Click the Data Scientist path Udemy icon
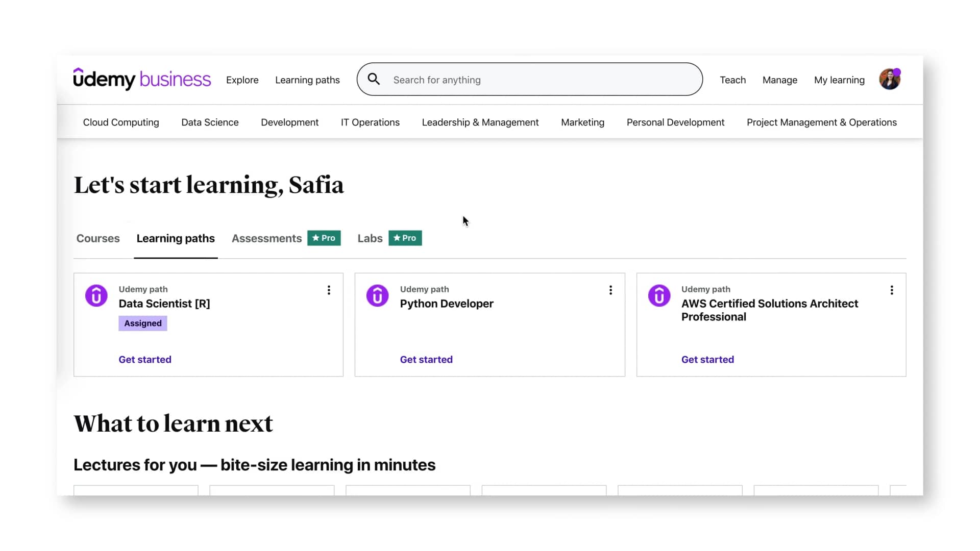 pos(96,295)
